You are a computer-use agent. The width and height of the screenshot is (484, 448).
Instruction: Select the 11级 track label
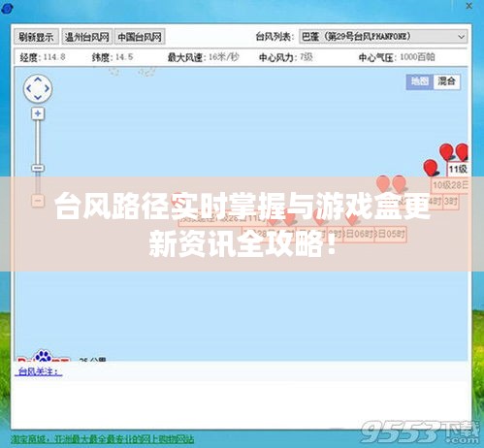click(458, 169)
